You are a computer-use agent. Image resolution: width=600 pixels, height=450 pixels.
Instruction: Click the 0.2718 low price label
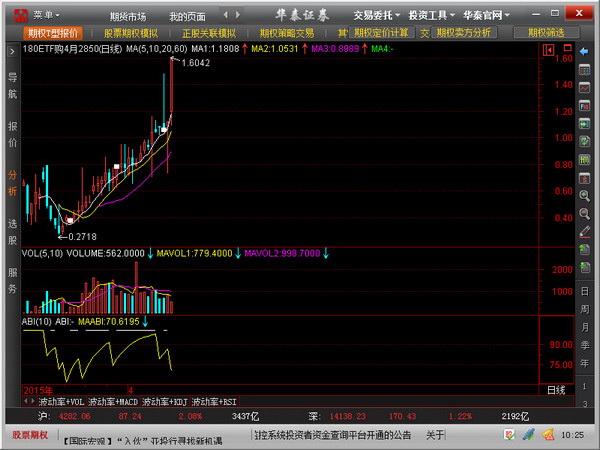[82, 237]
